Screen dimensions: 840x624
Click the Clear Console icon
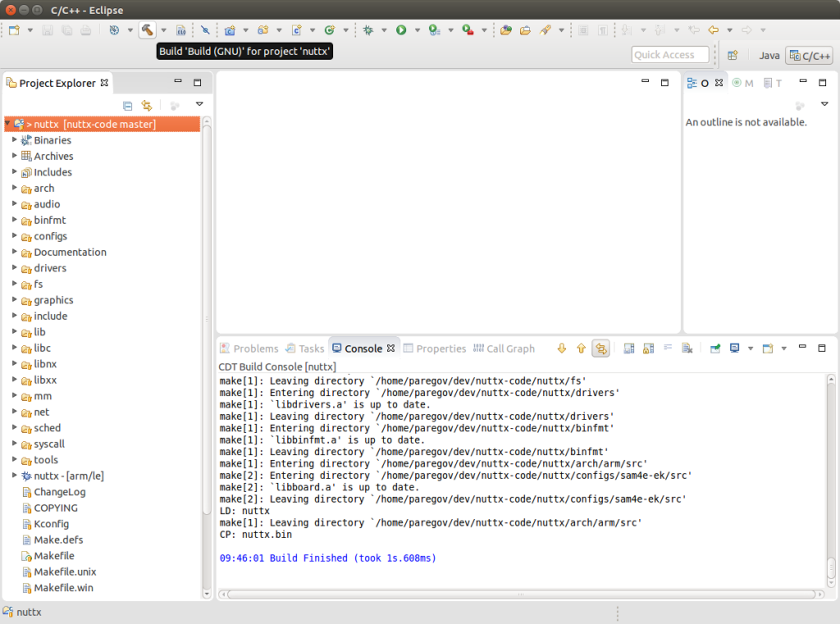point(687,348)
